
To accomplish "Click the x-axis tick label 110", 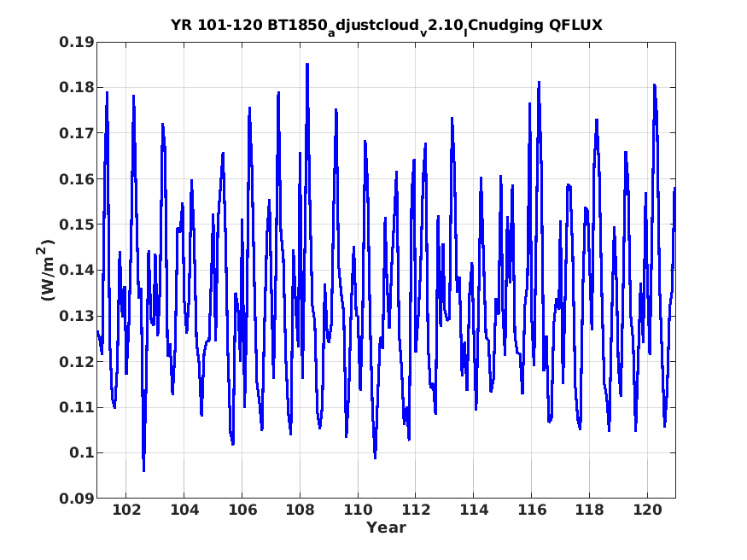I will pyautogui.click(x=358, y=510).
